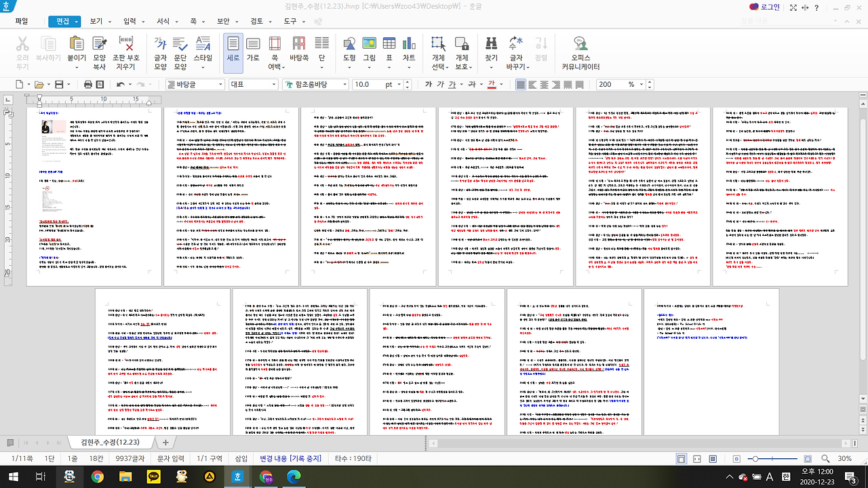Click the Undo arrow icon
The width and height of the screenshot is (868, 488).
(x=121, y=85)
